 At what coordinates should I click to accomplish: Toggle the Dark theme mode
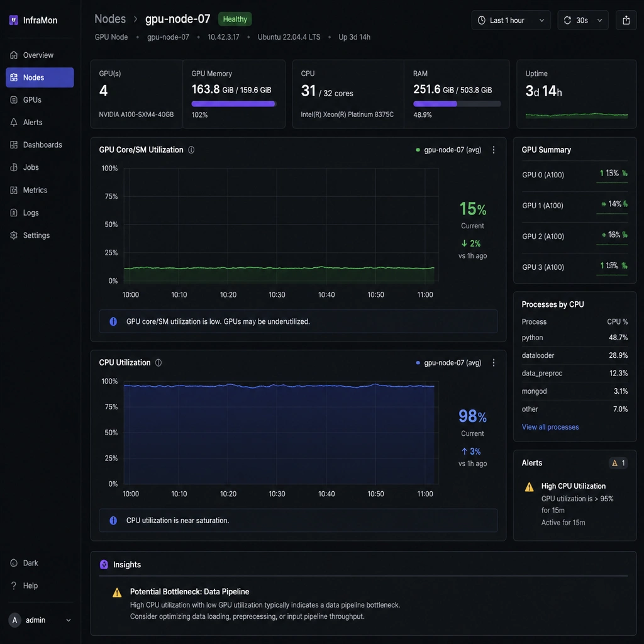[x=25, y=563]
